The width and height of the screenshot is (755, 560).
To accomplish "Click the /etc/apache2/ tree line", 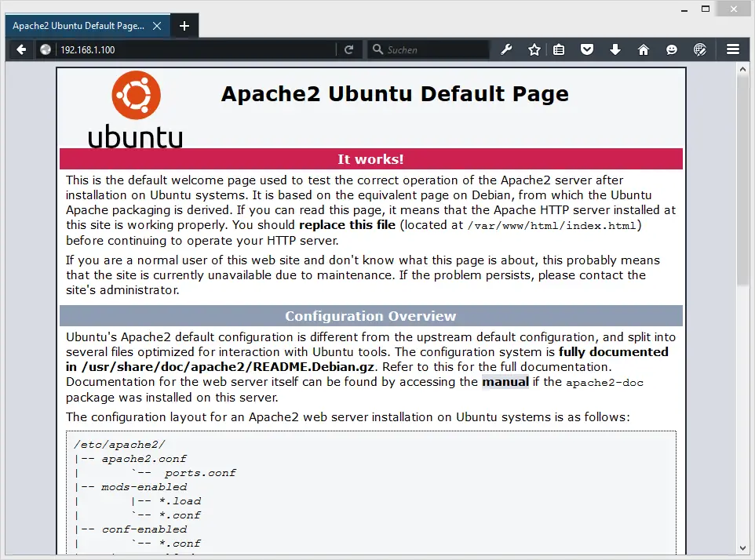I will [x=119, y=445].
